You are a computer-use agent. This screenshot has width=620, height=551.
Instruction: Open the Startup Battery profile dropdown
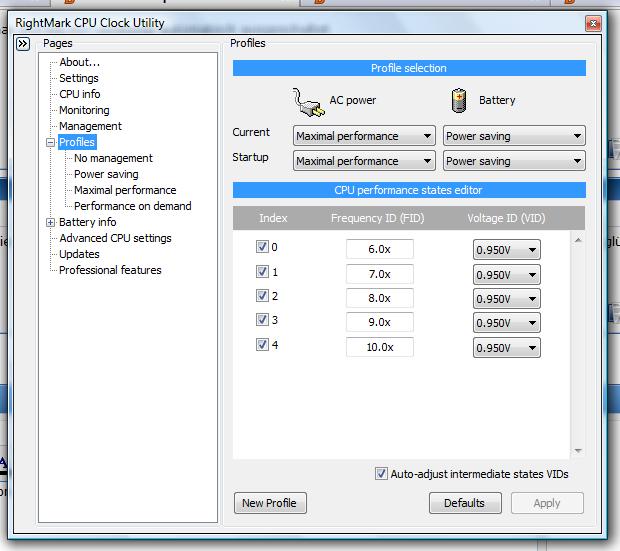[x=514, y=161]
